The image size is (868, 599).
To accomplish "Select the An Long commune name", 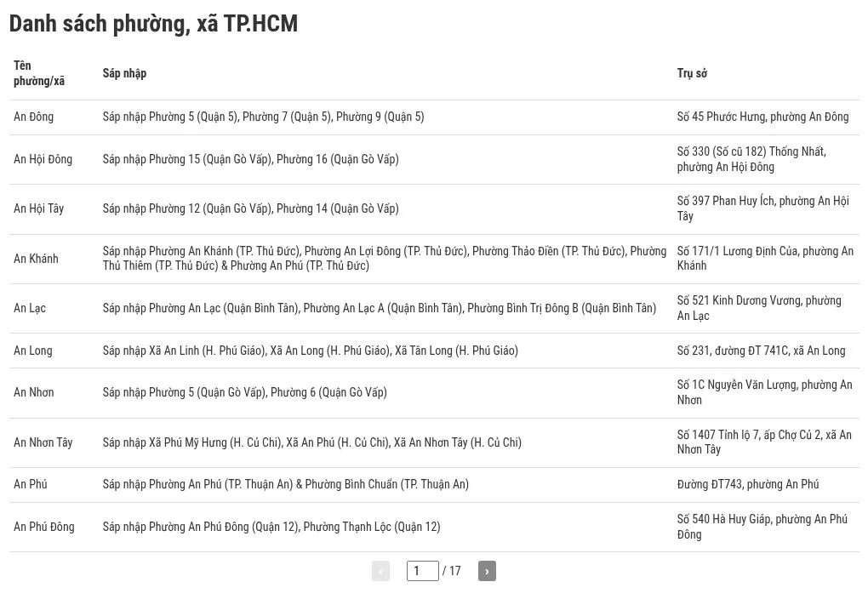I will point(32,351).
